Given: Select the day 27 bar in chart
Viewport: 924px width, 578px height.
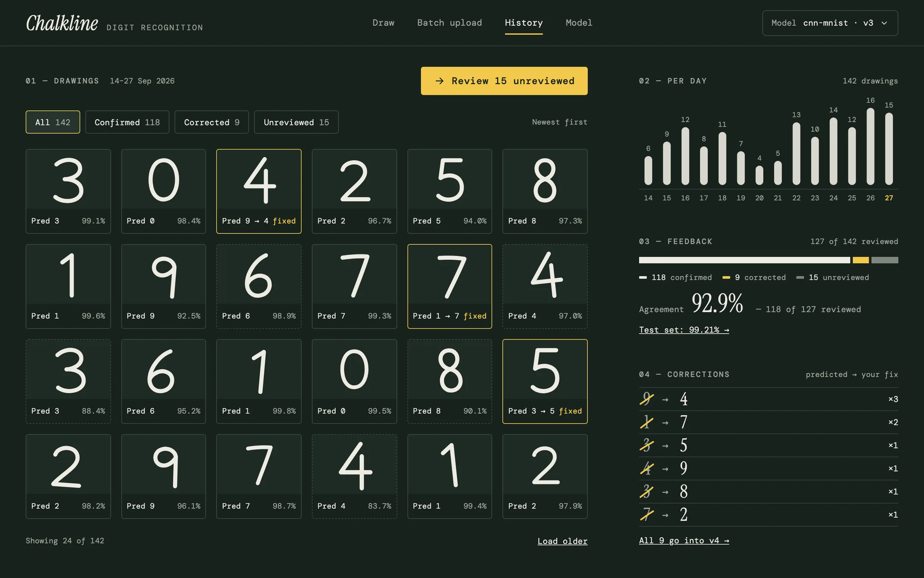Looking at the screenshot, I should 889,149.
